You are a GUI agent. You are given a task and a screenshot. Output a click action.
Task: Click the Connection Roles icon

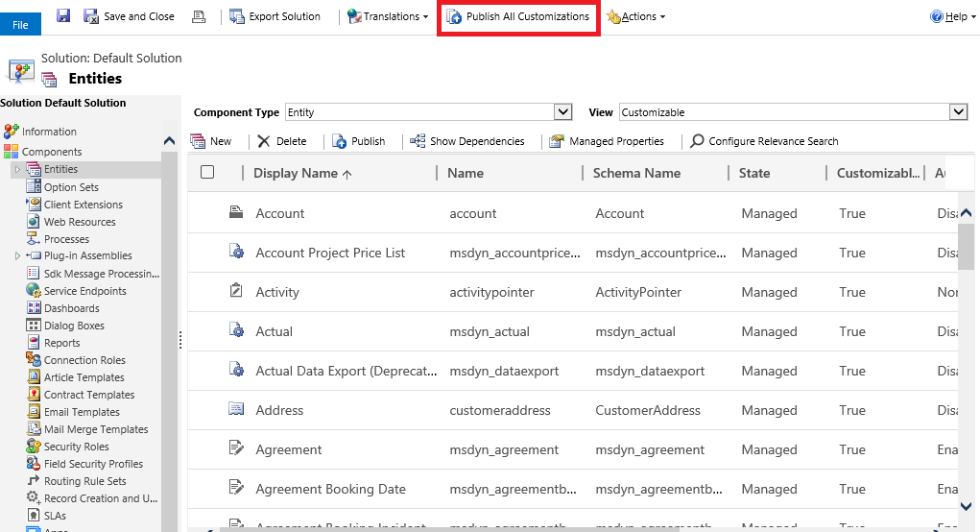(x=34, y=359)
